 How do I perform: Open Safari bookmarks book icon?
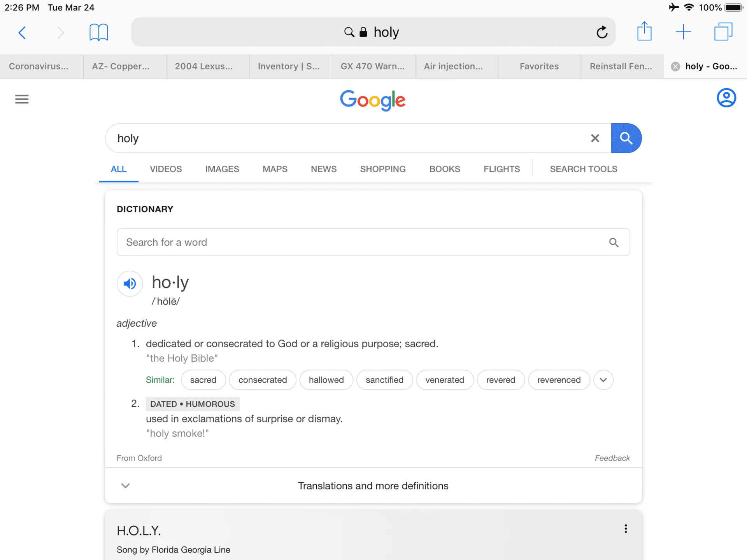point(99,32)
